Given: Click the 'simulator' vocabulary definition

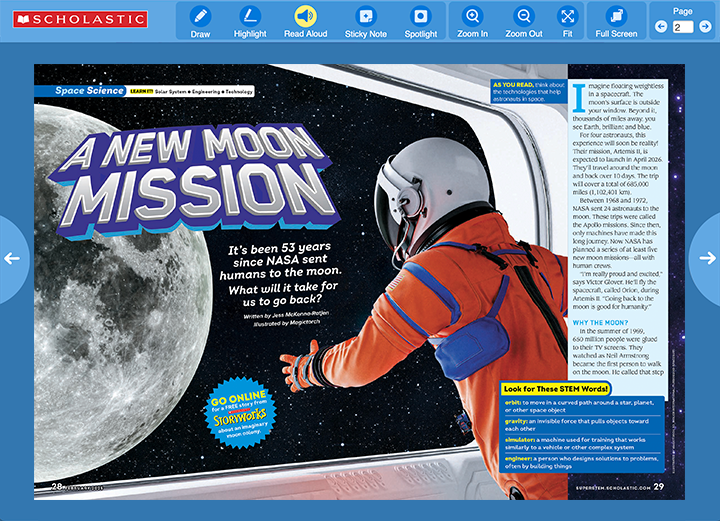Looking at the screenshot, I should point(575,443).
